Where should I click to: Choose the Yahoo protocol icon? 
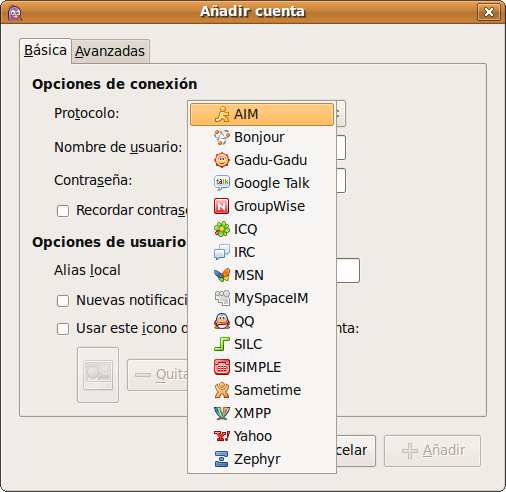222,436
